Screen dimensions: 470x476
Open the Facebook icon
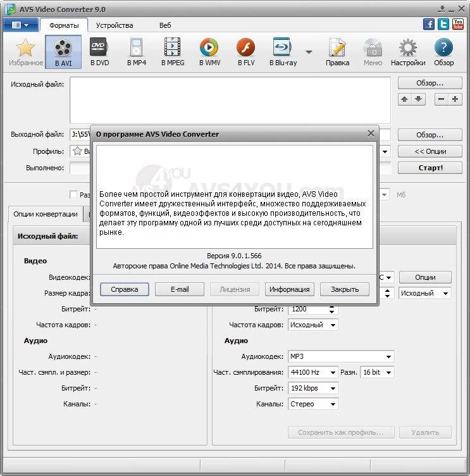click(429, 24)
